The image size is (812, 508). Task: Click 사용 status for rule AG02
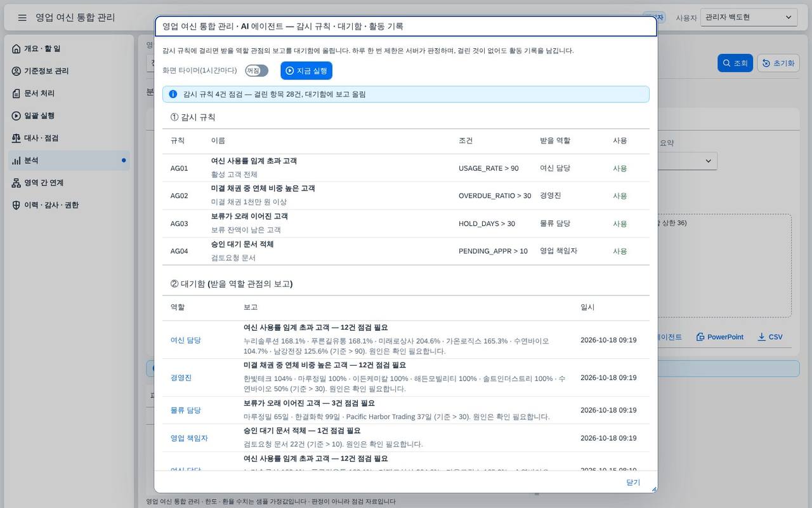(620, 196)
